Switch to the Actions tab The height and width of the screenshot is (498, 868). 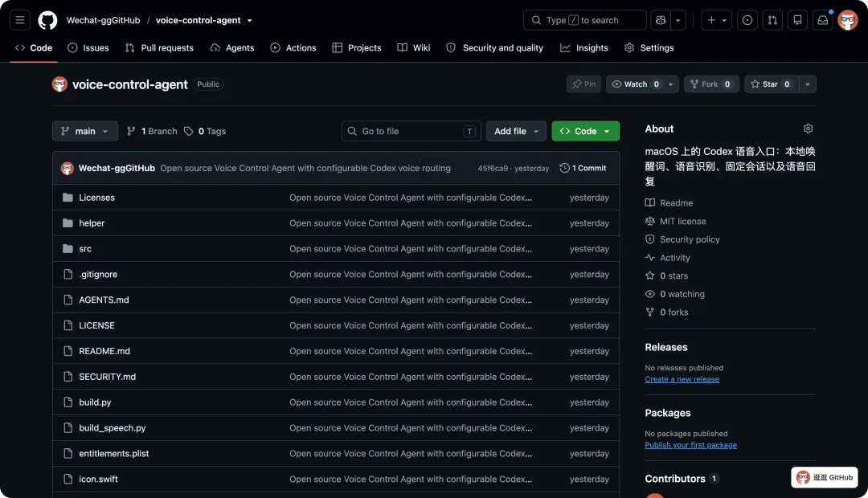(293, 48)
